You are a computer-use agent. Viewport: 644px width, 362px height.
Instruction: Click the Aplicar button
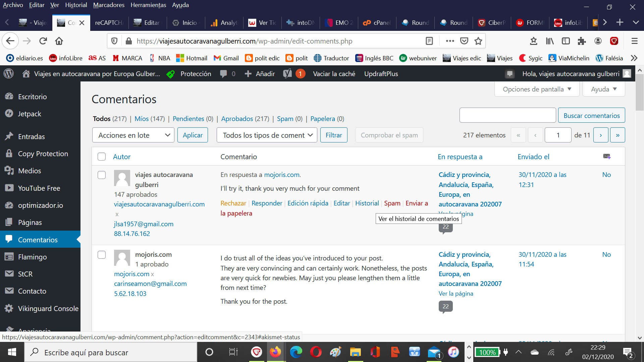point(193,135)
